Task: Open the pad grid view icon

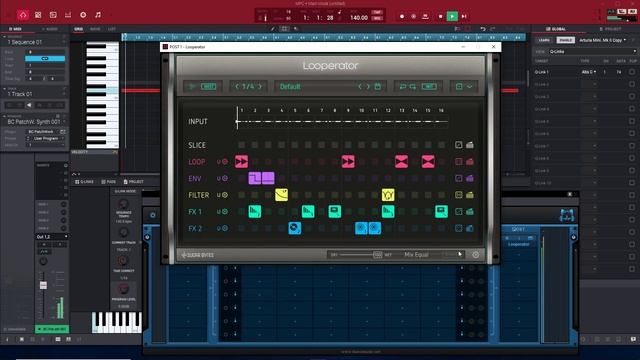Action: coord(38,15)
